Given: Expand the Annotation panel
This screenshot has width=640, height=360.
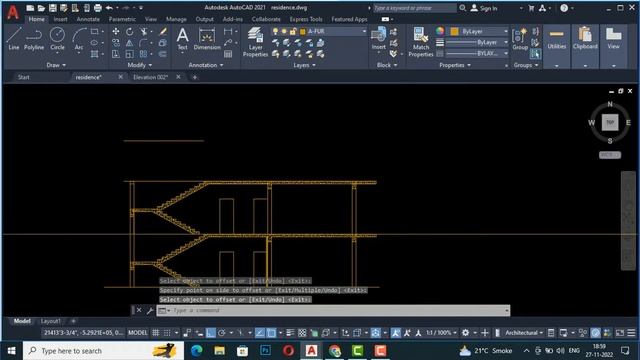Looking at the screenshot, I should tap(206, 65).
